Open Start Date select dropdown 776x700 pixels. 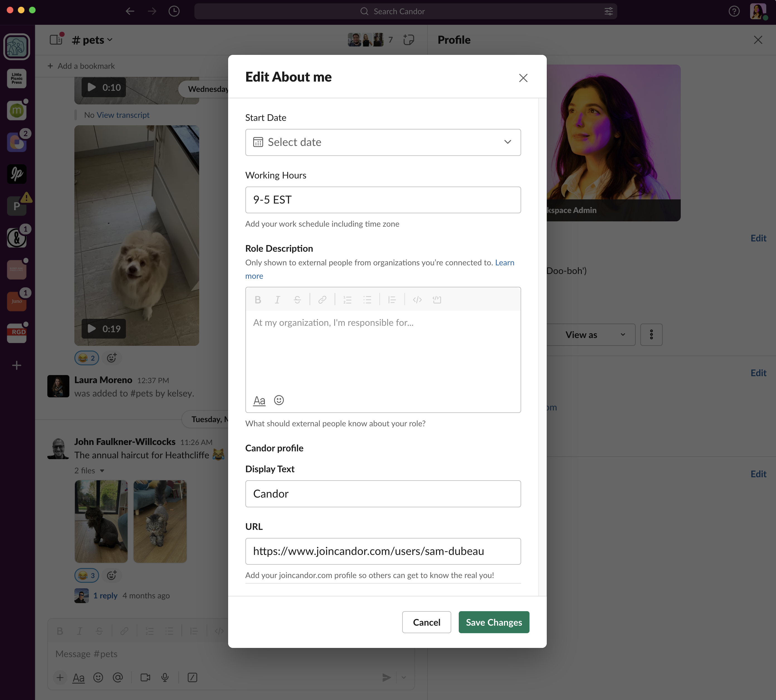[383, 142]
